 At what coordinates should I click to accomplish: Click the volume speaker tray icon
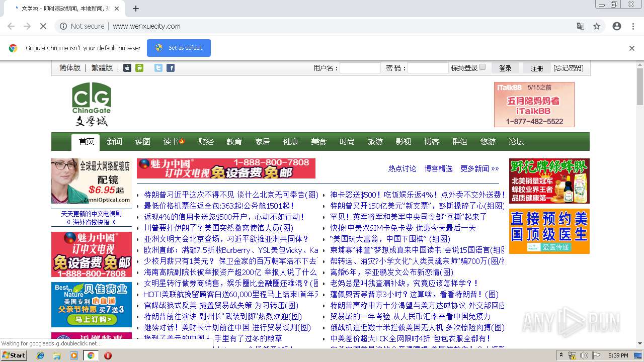(584, 355)
